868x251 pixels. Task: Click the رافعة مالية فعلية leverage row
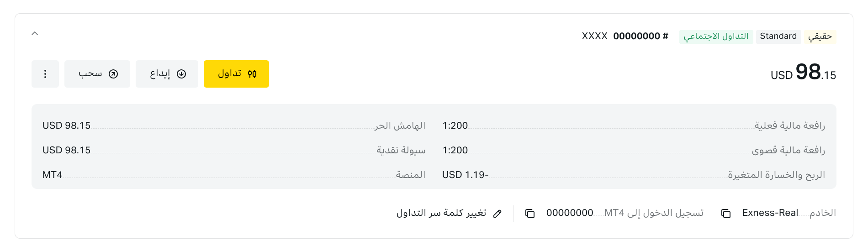click(x=634, y=125)
